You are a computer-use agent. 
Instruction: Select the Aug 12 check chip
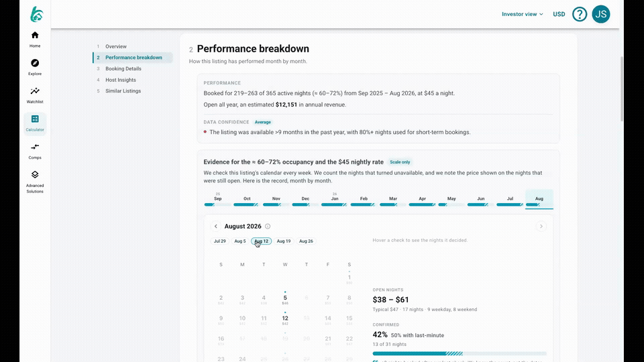261,241
